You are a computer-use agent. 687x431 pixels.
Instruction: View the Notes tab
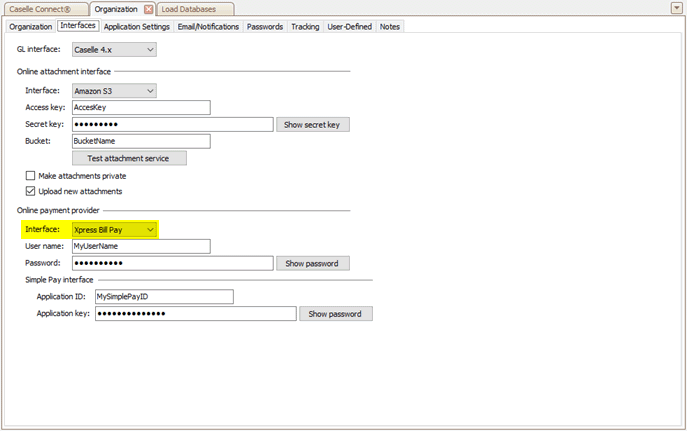tap(390, 27)
